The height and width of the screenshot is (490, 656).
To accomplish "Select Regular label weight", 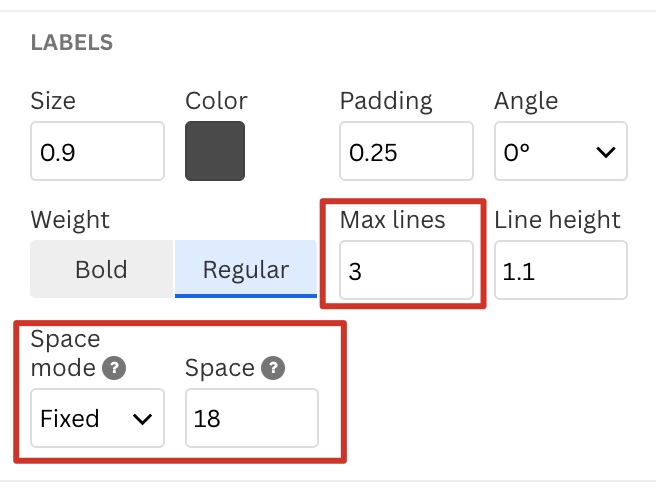I will pyautogui.click(x=246, y=269).
